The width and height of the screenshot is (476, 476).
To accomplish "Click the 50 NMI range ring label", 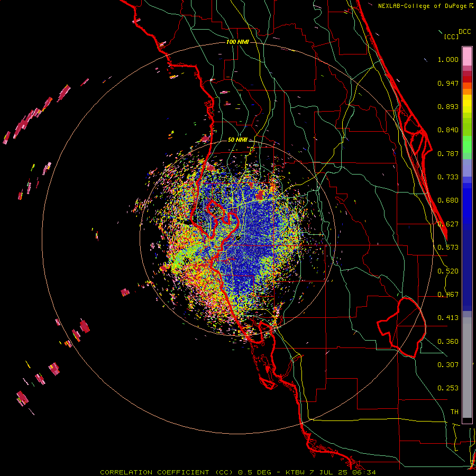I will point(237,140).
